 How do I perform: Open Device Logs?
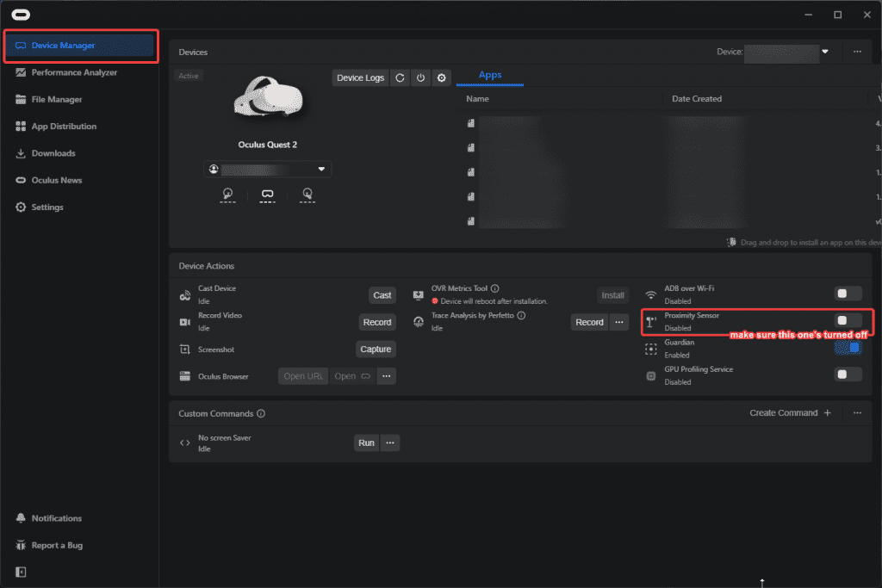point(360,77)
